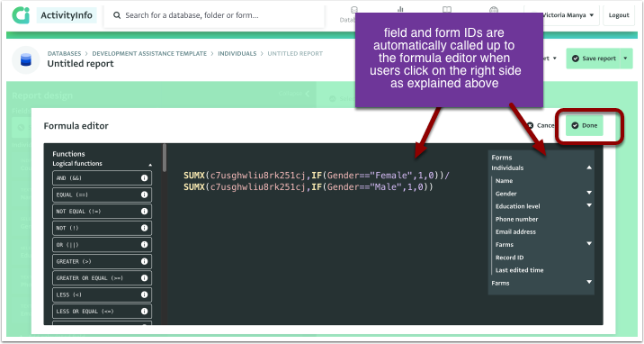Show info for AND (&&) function

(144, 178)
